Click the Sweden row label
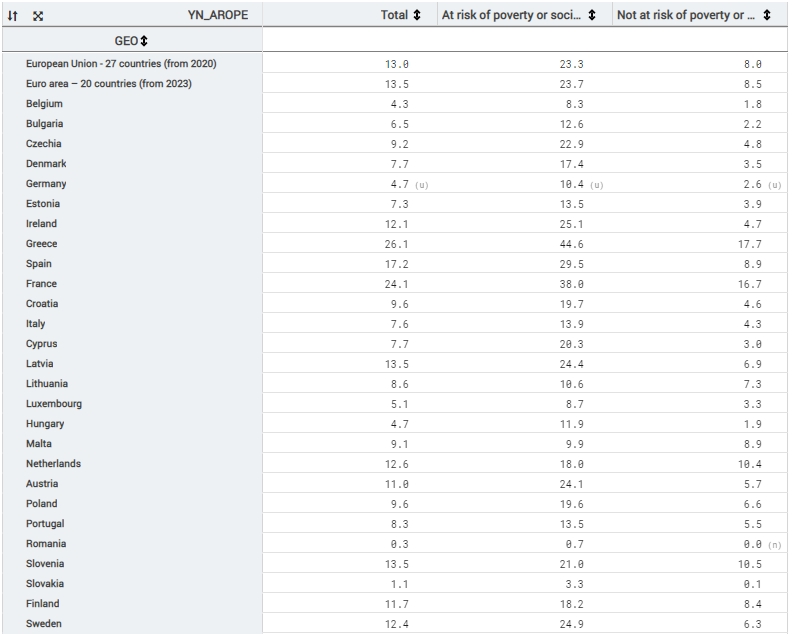Screen dimensions: 795x634 [x=44, y=624]
